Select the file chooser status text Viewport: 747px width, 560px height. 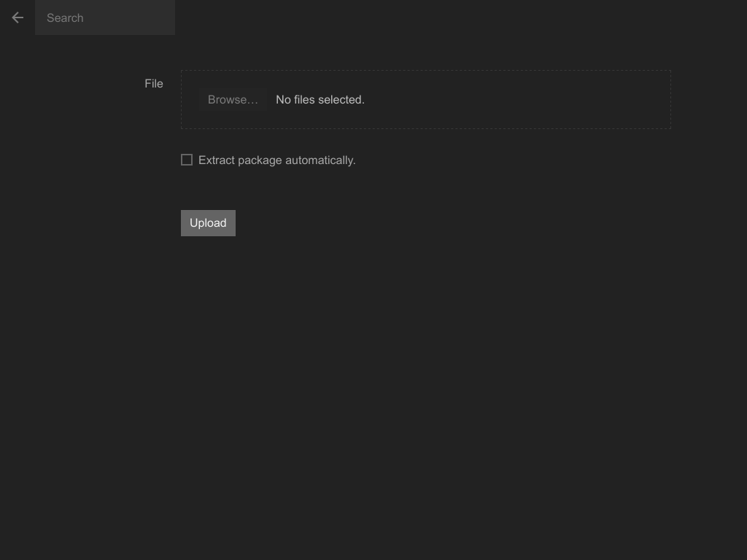click(320, 100)
